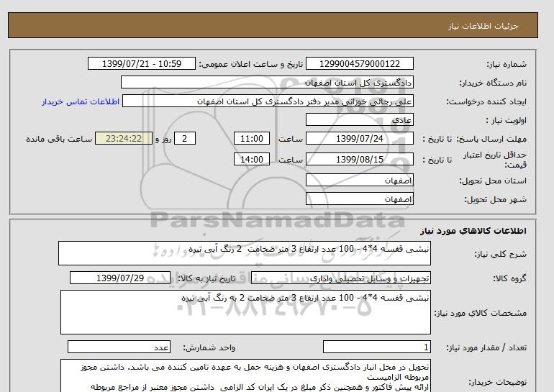Click the remaining time countdown 23:24:22
Viewport: 554px width, 392px height.
pos(124,139)
